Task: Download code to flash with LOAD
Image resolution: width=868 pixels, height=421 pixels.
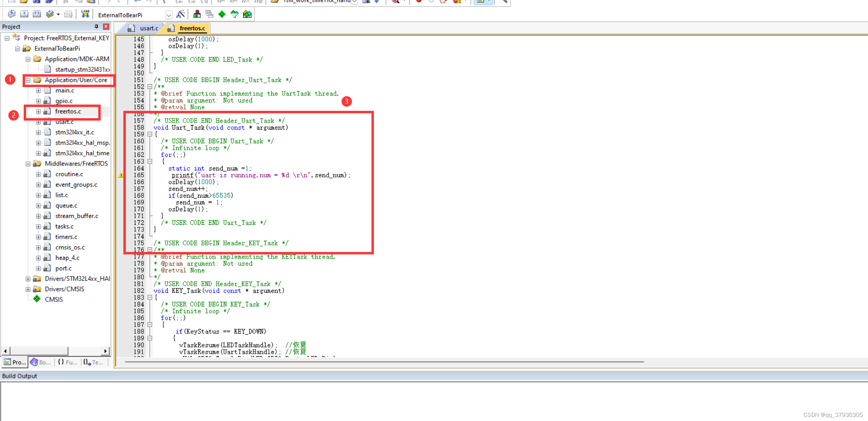Action: tap(85, 14)
